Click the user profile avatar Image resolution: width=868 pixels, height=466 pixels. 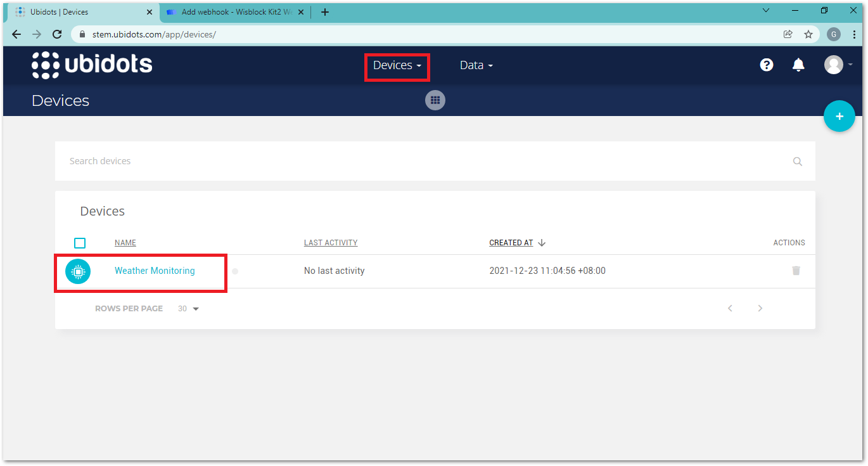coord(833,65)
